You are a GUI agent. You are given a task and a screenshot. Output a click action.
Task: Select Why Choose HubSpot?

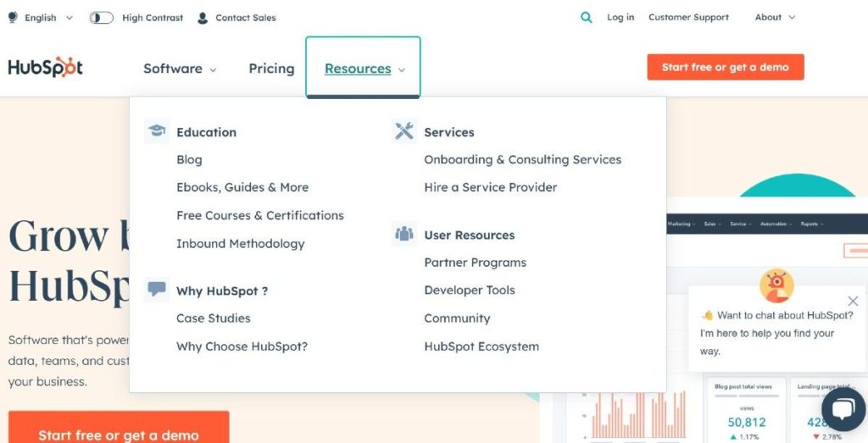pyautogui.click(x=242, y=346)
